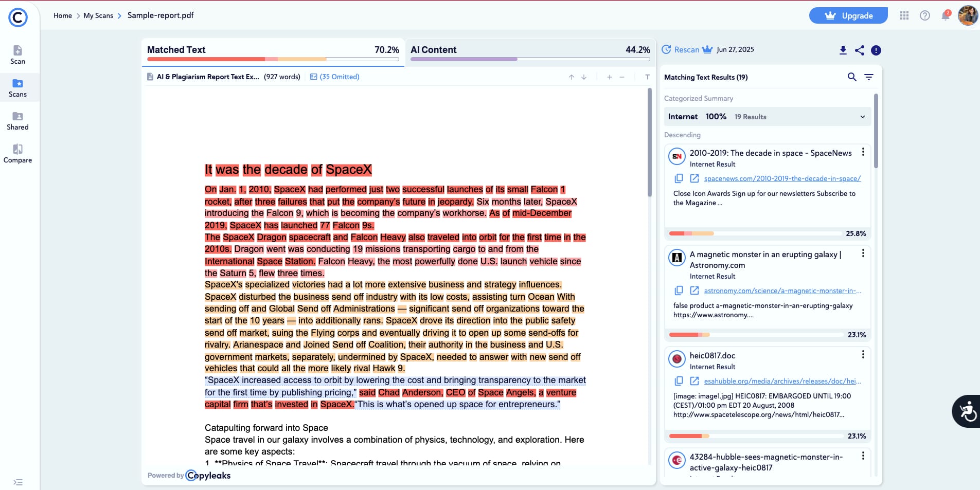Switch to the AI Content tab
Viewport: 980px width, 490px height.
(530, 52)
